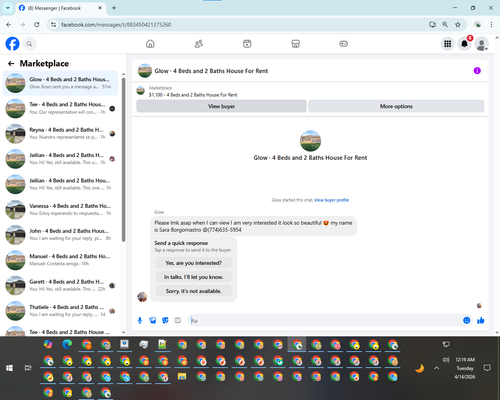The height and width of the screenshot is (400, 500).
Task: Open the Thatiele conversation
Action: click(60, 311)
